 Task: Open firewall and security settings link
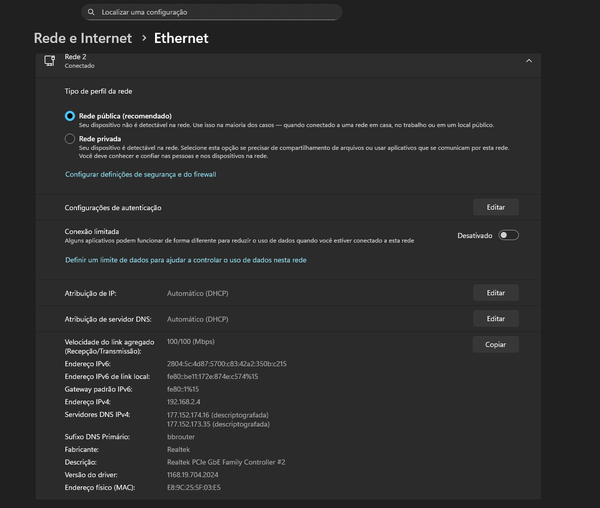pyautogui.click(x=140, y=174)
